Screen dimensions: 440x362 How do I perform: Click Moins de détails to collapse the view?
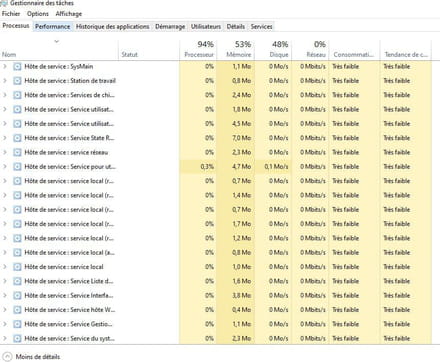pyautogui.click(x=38, y=357)
